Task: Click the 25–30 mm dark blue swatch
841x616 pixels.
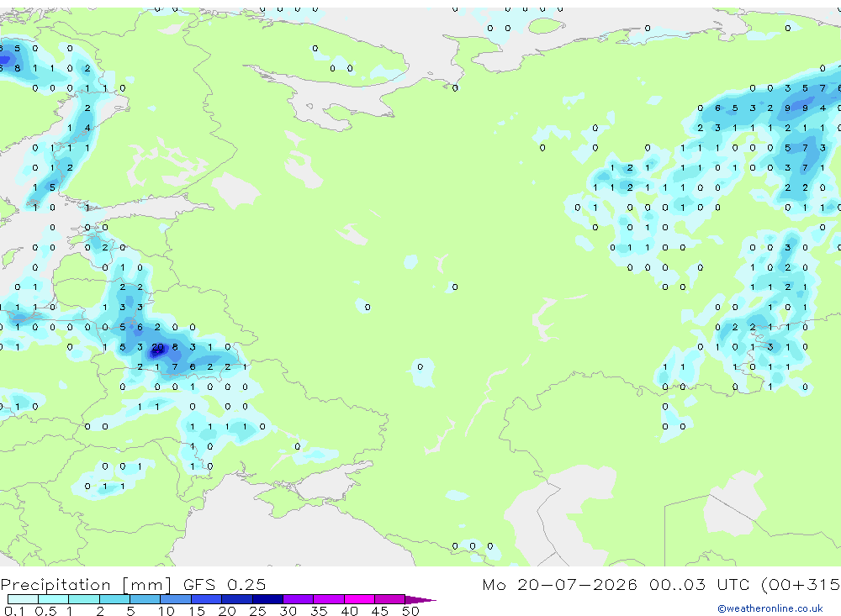Action: click(x=267, y=599)
